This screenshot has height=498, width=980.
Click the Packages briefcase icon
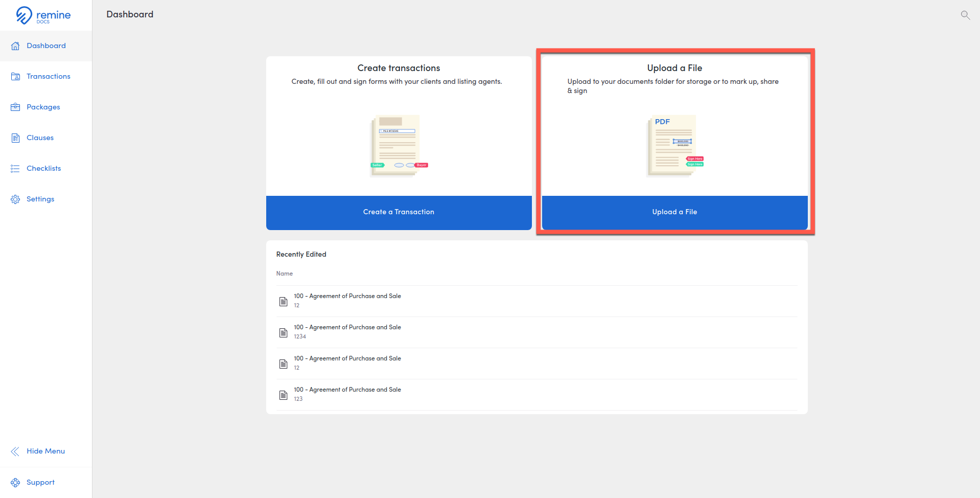15,107
